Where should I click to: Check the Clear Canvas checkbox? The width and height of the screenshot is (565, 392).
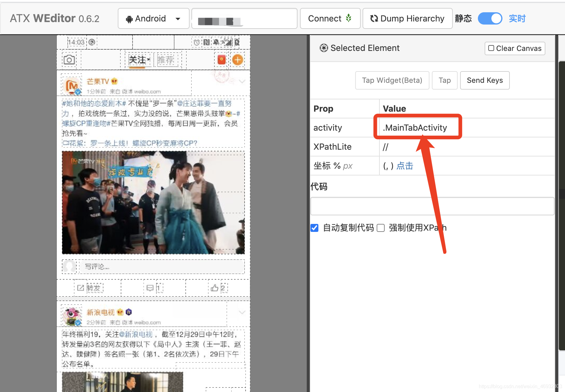tap(491, 48)
